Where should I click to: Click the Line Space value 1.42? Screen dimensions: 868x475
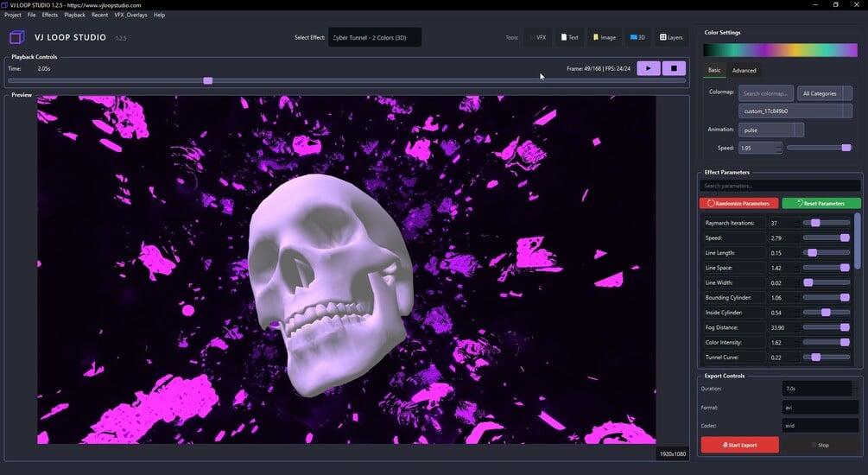click(783, 268)
